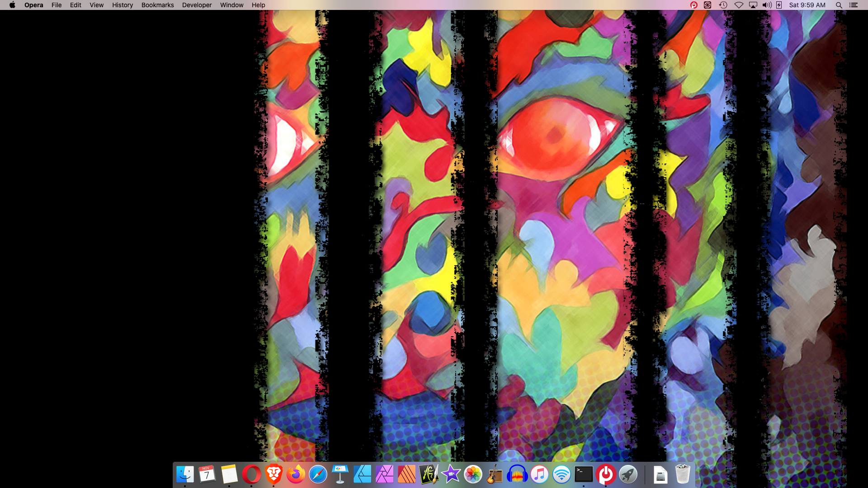
Task: Open Audacity from the Dock
Action: [517, 474]
